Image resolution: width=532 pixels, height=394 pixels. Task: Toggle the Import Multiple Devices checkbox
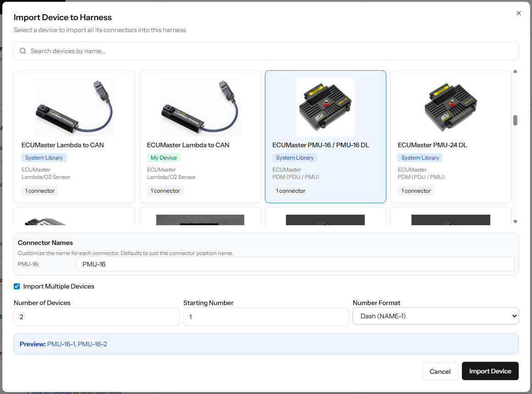coord(16,286)
